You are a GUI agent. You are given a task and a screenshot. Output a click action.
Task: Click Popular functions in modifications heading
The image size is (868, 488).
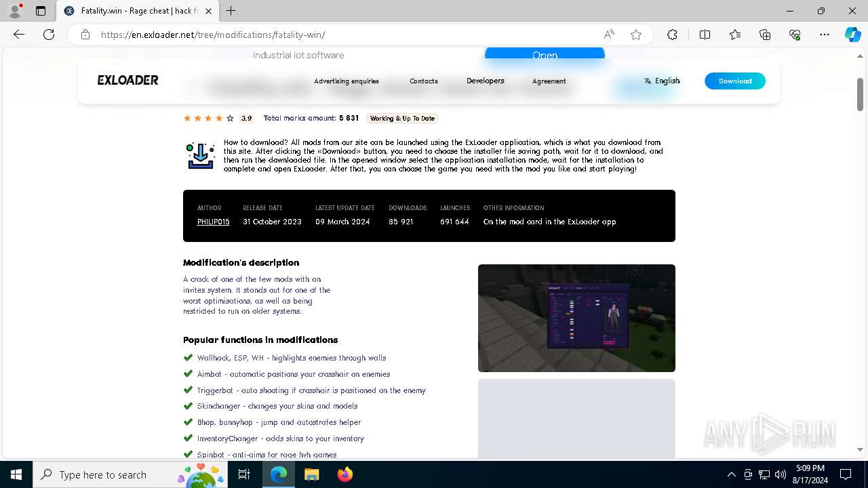pyautogui.click(x=260, y=340)
